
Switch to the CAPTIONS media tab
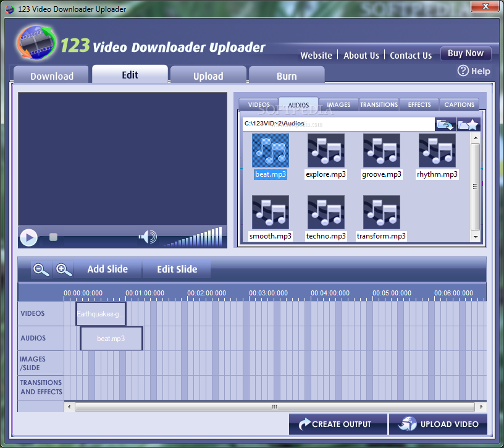coord(459,104)
